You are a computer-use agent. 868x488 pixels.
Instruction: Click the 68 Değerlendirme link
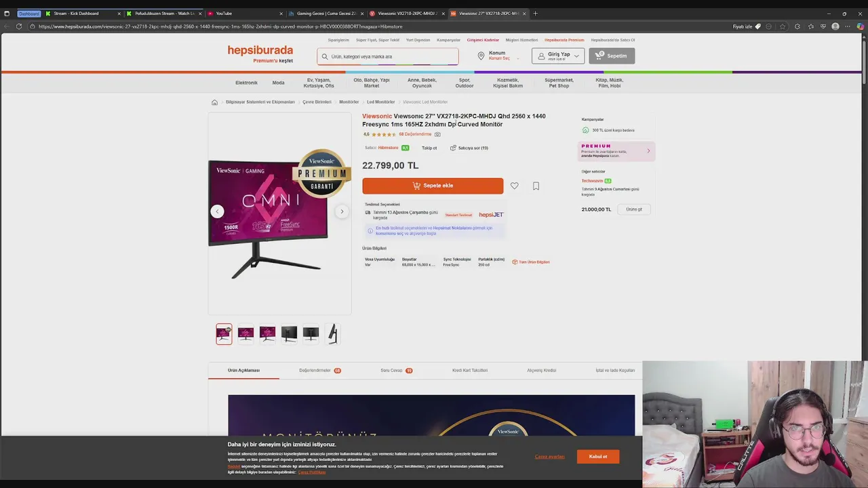pos(415,134)
